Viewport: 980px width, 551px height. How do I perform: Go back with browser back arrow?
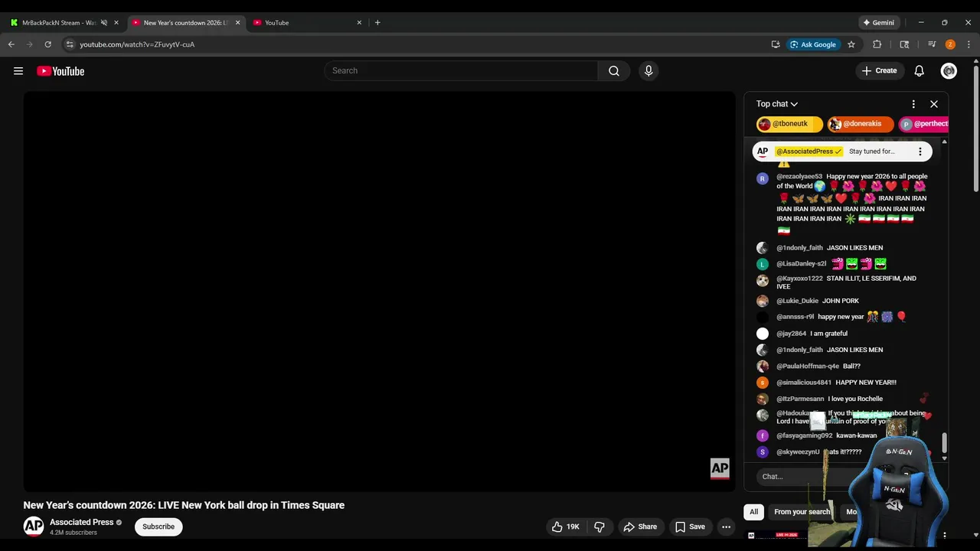pyautogui.click(x=11, y=44)
